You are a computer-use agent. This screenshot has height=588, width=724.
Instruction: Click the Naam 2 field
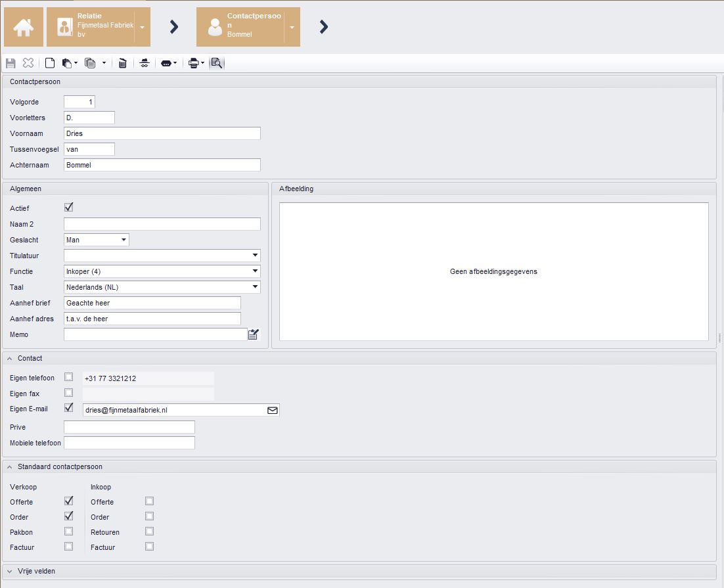[x=162, y=224]
